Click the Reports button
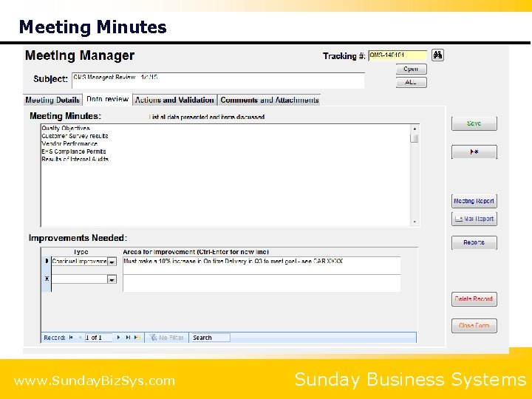 pos(474,242)
